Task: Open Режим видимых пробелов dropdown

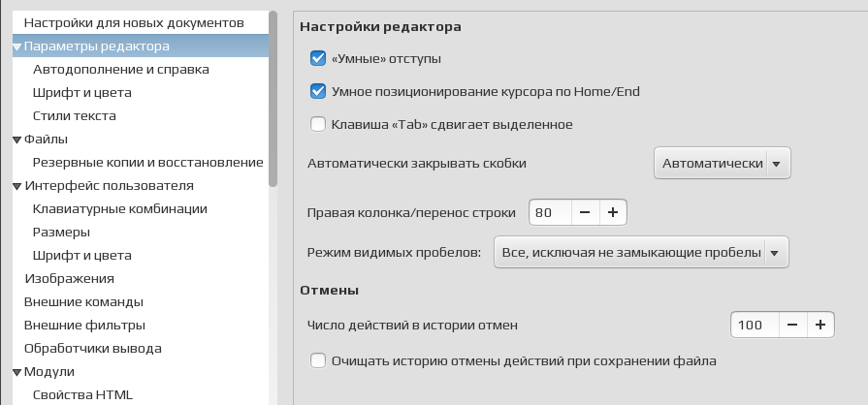Action: pyautogui.click(x=641, y=252)
